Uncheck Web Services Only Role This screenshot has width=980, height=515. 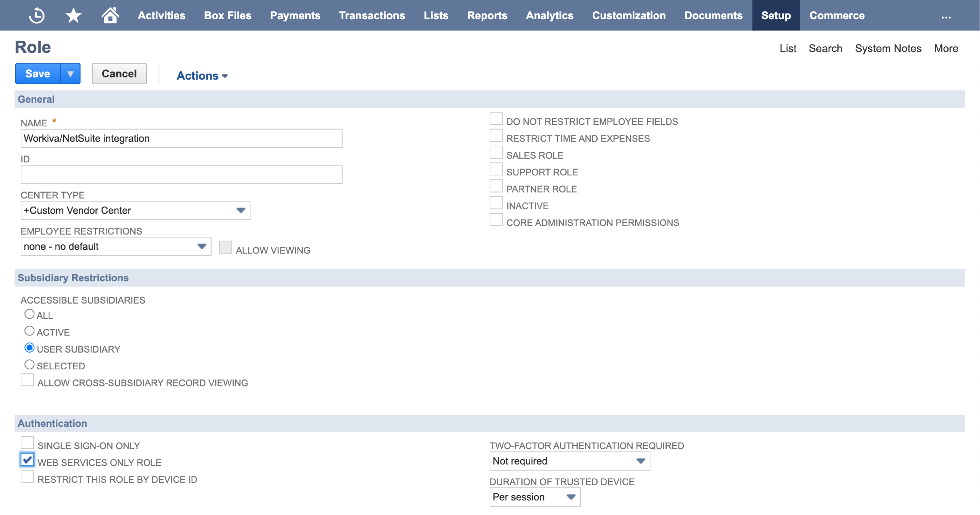pos(26,460)
